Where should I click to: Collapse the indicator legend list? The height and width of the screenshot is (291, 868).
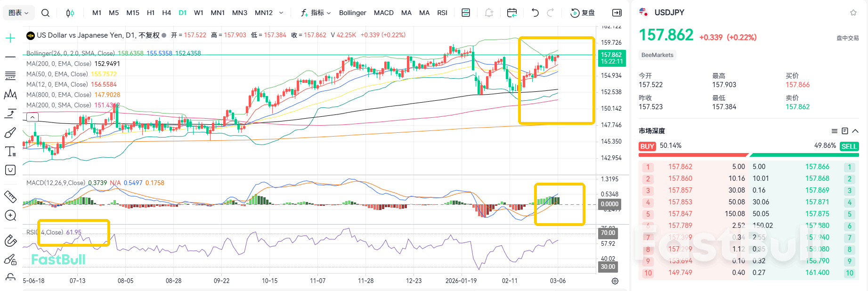(32, 117)
